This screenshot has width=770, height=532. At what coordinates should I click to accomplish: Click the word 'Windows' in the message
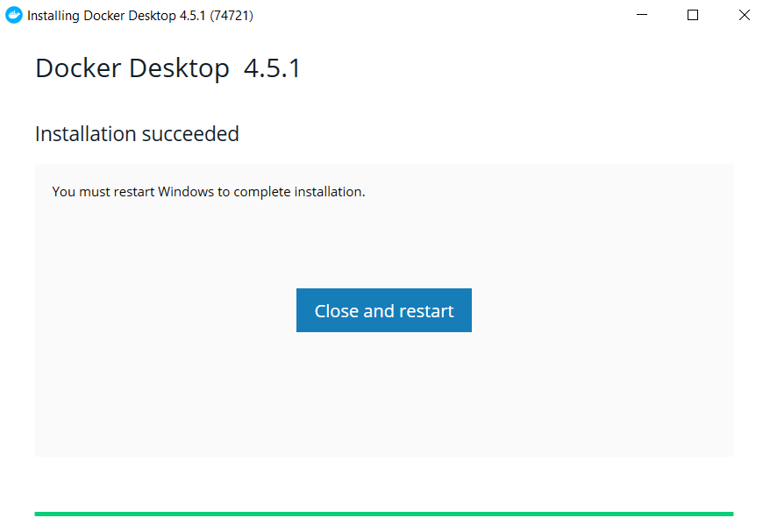click(x=186, y=191)
